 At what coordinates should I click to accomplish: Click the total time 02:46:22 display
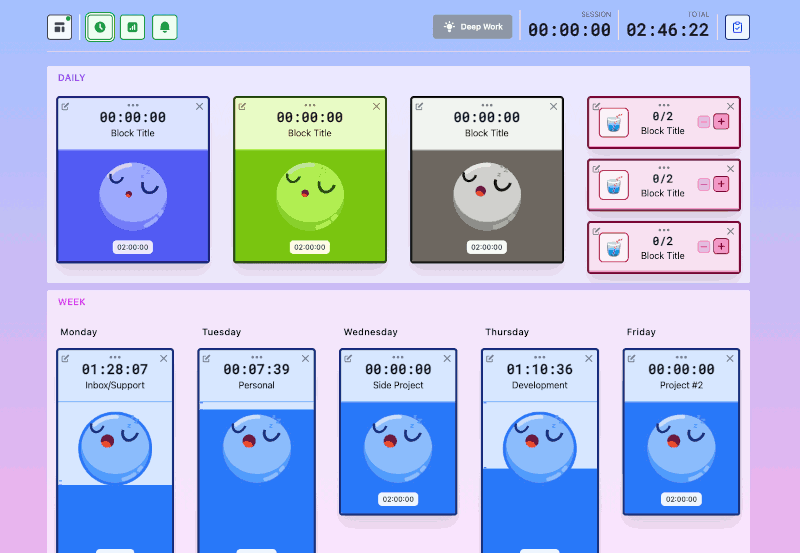(667, 30)
